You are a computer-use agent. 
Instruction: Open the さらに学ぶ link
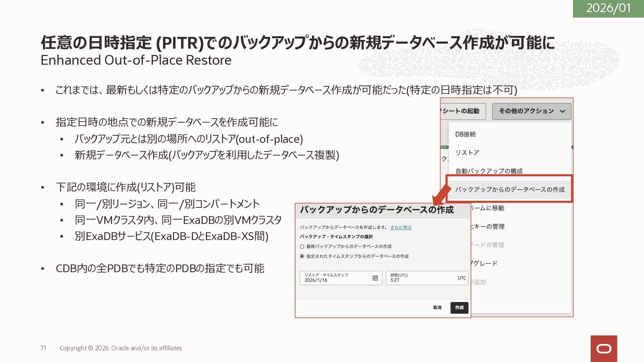(400, 227)
